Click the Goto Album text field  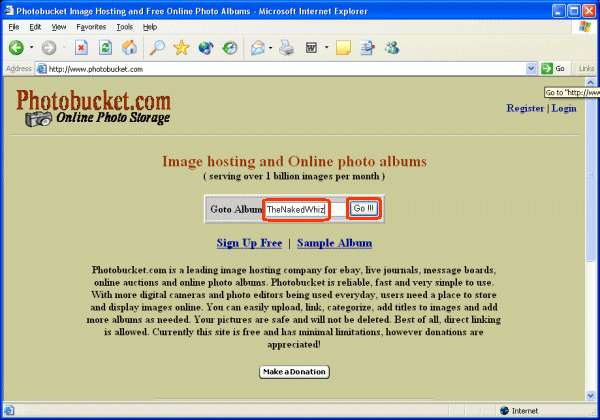[306, 209]
